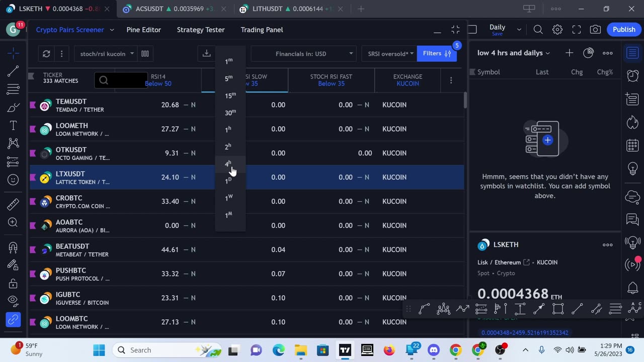Open the Filters button
The height and width of the screenshot is (362, 644).
(437, 54)
